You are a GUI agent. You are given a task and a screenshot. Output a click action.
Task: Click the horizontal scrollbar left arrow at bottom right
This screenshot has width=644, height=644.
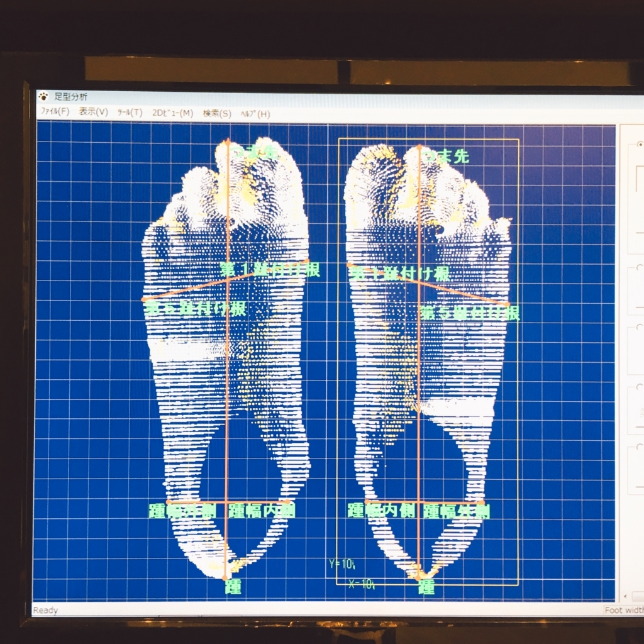[x=626, y=596]
